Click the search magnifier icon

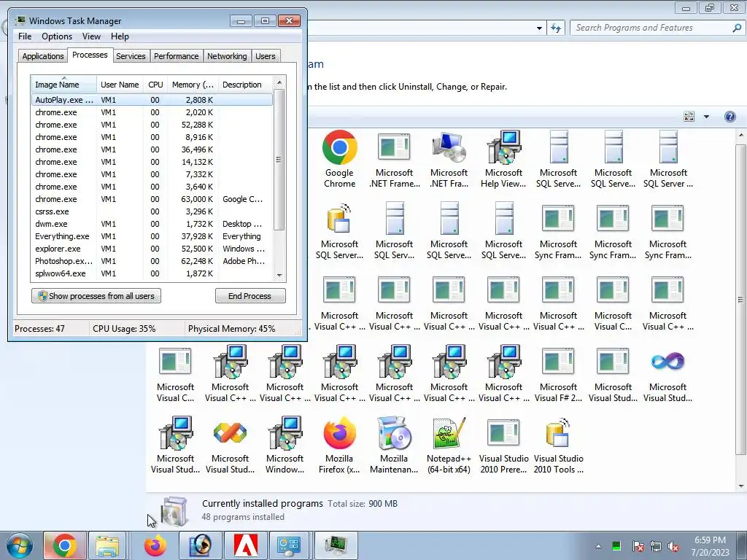pyautogui.click(x=737, y=28)
